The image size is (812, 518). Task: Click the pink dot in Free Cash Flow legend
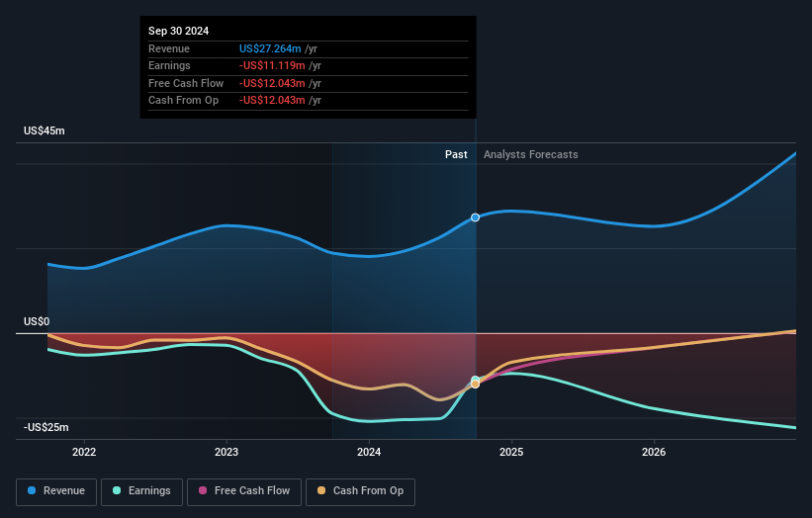tap(203, 490)
